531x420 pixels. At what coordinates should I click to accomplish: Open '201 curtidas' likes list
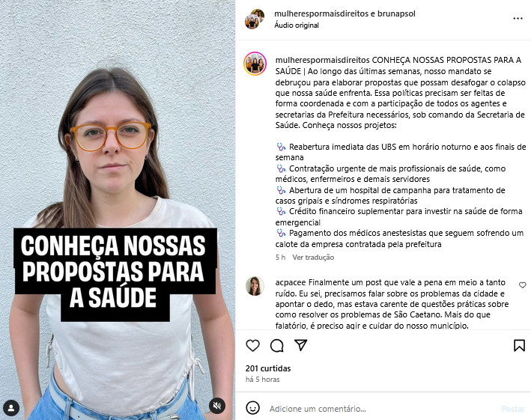(268, 368)
